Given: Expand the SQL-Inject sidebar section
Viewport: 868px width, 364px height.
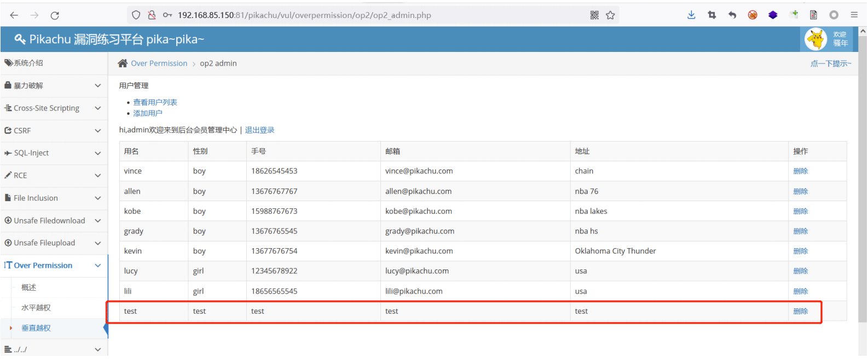Looking at the screenshot, I should click(x=54, y=153).
